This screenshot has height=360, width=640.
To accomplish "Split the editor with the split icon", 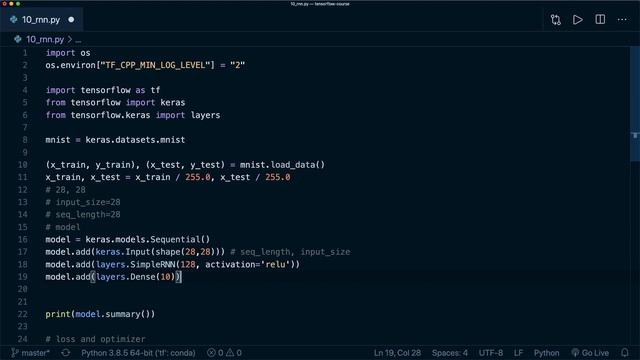I will (600, 20).
